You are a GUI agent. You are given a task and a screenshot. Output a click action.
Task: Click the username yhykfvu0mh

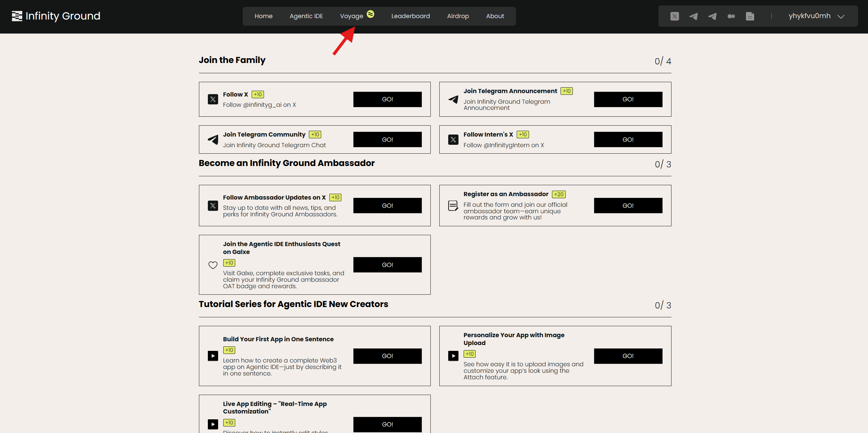[809, 16]
